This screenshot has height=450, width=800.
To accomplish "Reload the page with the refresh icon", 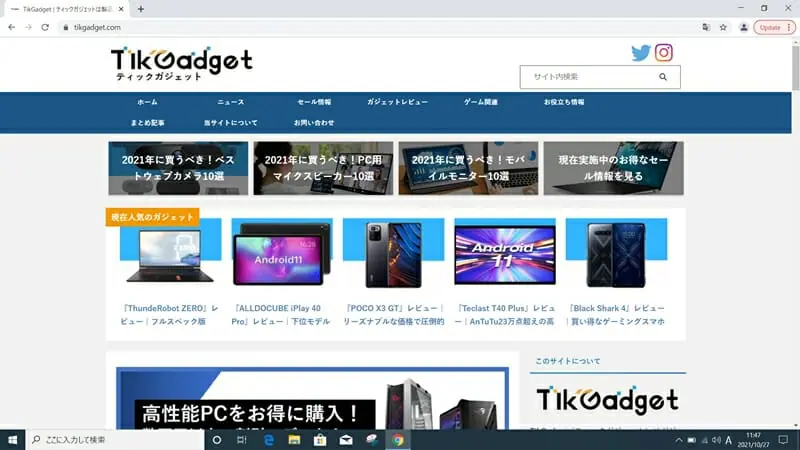I will tap(45, 27).
